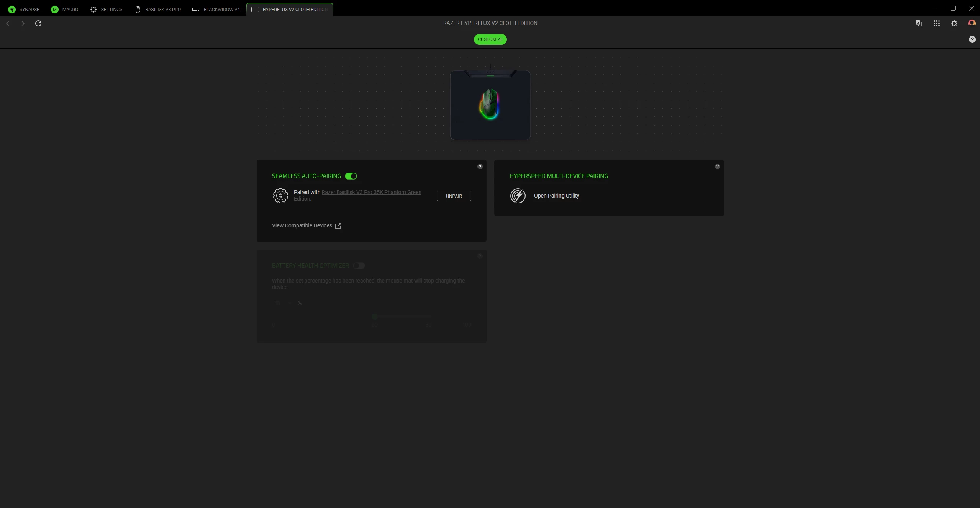Viewport: 980px width, 508px height.
Task: Click the external link icon beside View Compatible Devices
Action: pos(338,226)
